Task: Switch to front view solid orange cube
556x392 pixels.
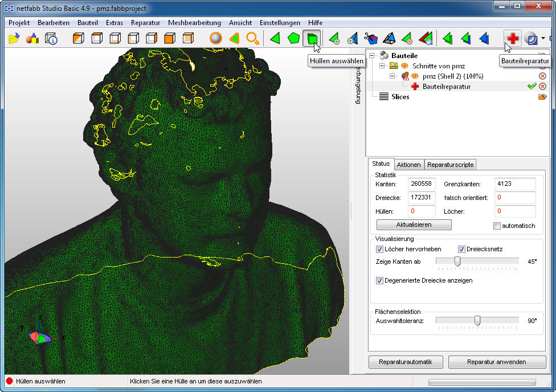Action: (x=170, y=38)
